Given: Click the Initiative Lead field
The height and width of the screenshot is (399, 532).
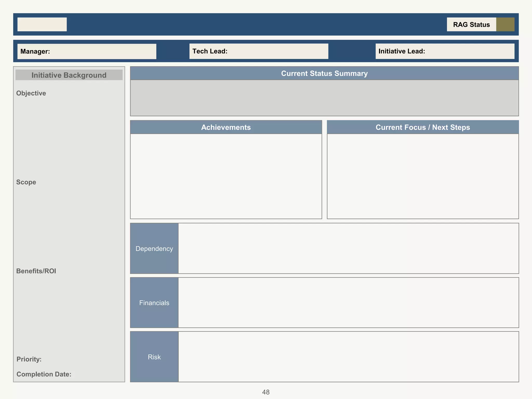Looking at the screenshot, I should click(445, 51).
